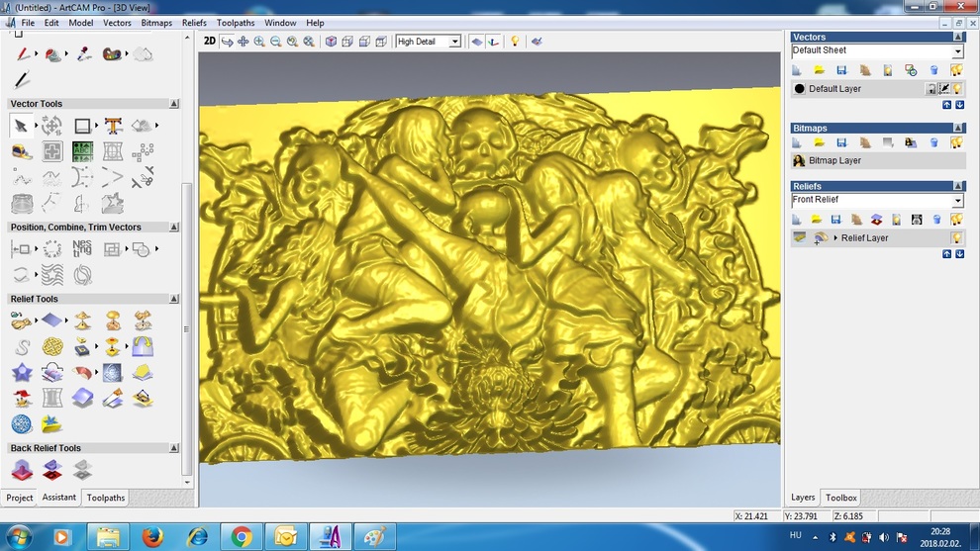
Task: Toggle the Default Layer lock icon
Action: pyautogui.click(x=931, y=89)
